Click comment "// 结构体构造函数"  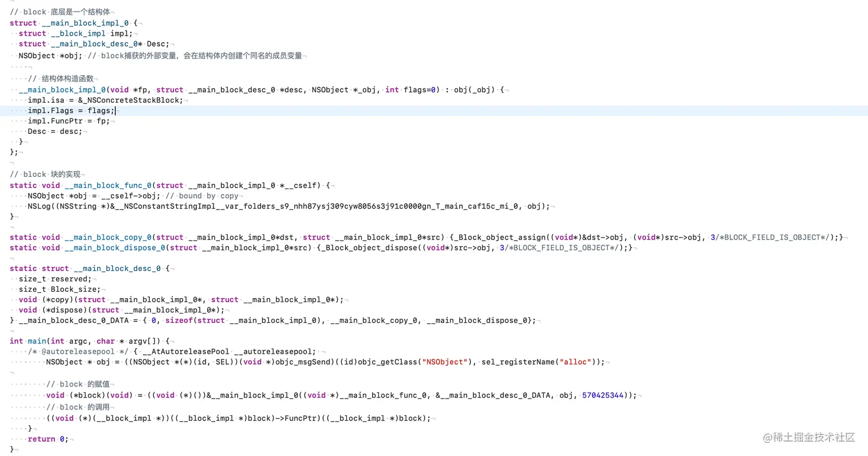click(60, 79)
